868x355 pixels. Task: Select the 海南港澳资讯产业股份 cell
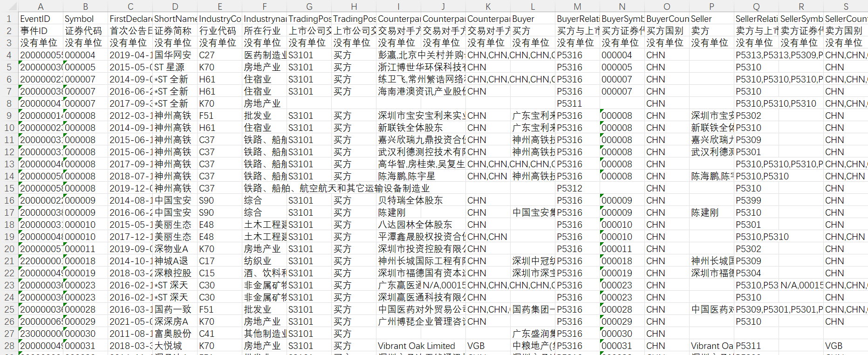pos(421,91)
